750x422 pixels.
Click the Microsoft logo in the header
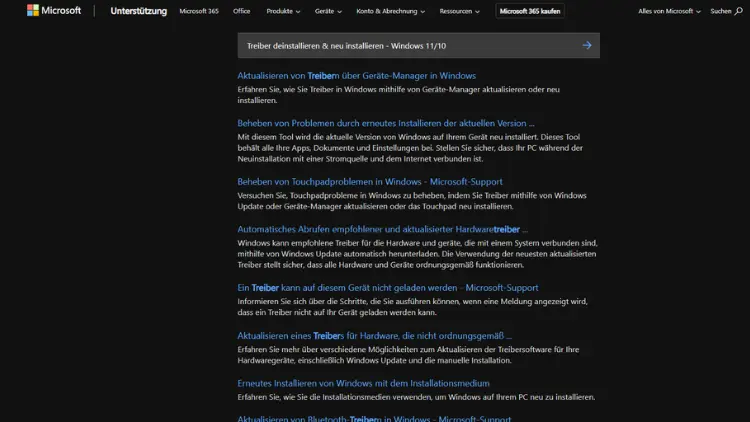click(x=54, y=11)
